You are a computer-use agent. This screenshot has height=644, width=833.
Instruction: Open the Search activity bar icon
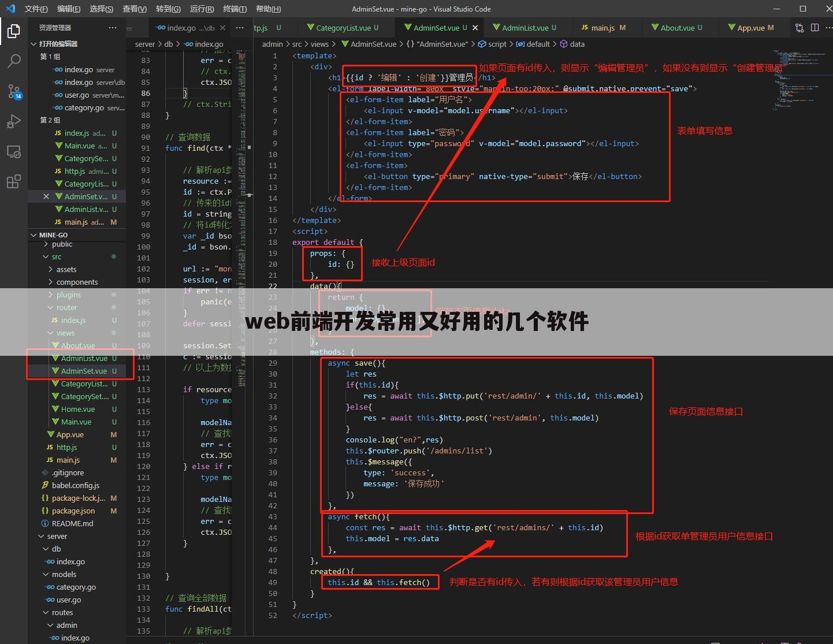tap(13, 61)
